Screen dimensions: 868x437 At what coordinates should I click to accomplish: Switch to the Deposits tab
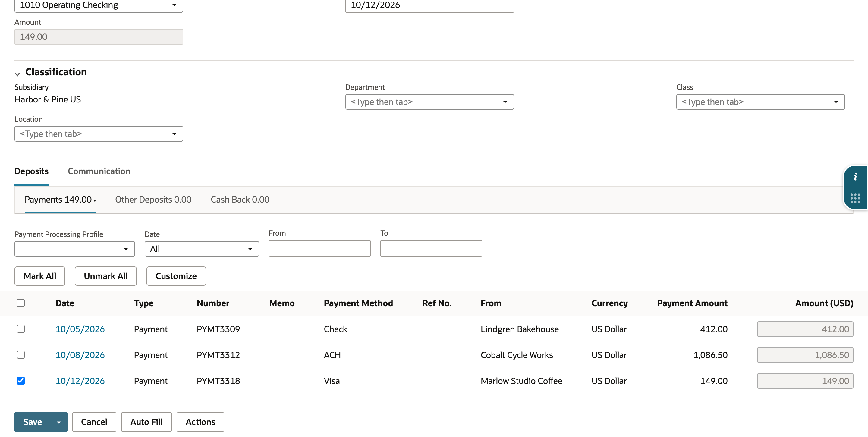point(31,171)
